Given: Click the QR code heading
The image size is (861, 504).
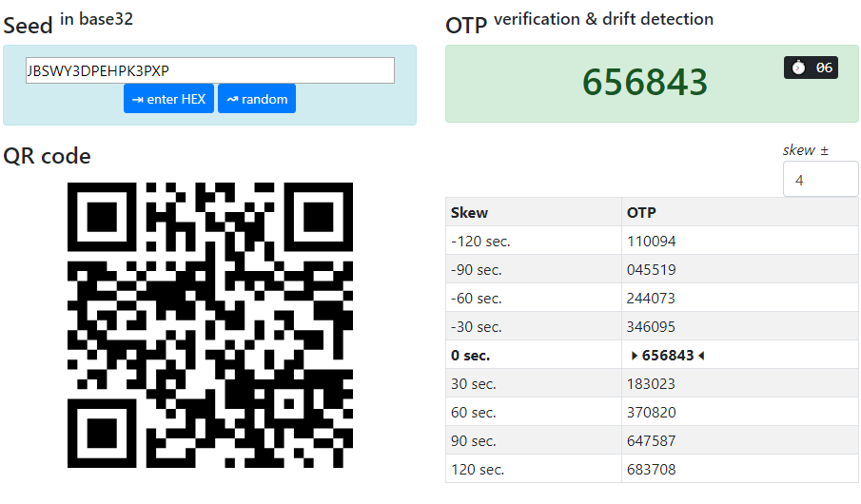Looking at the screenshot, I should [47, 156].
